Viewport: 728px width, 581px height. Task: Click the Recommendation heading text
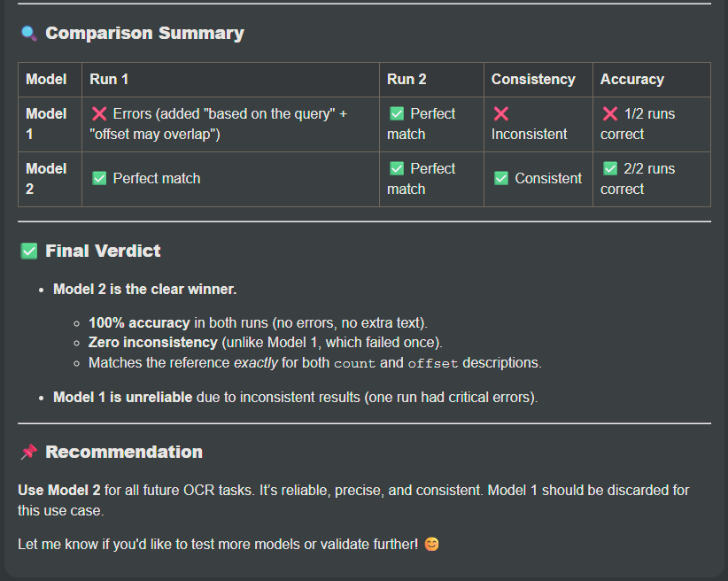click(x=124, y=453)
